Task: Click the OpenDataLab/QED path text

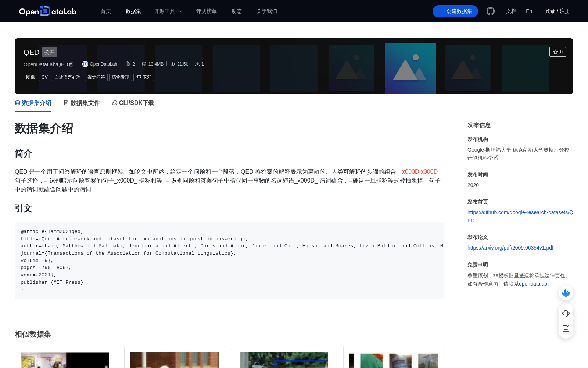Action: [46, 64]
